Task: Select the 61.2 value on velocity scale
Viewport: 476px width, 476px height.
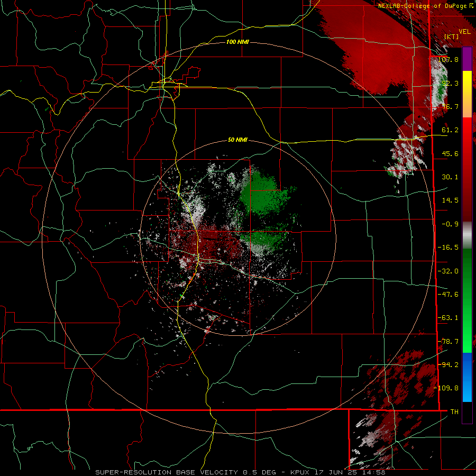Action: pos(450,130)
